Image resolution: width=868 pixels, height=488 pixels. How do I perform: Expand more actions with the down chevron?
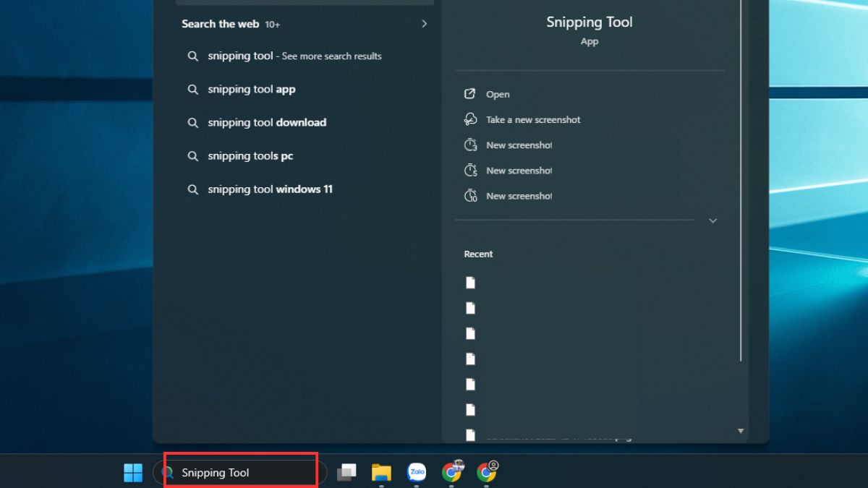[712, 221]
